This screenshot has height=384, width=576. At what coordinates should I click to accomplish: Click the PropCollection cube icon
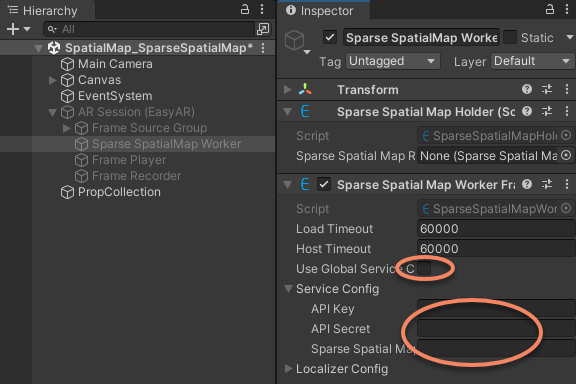[67, 192]
